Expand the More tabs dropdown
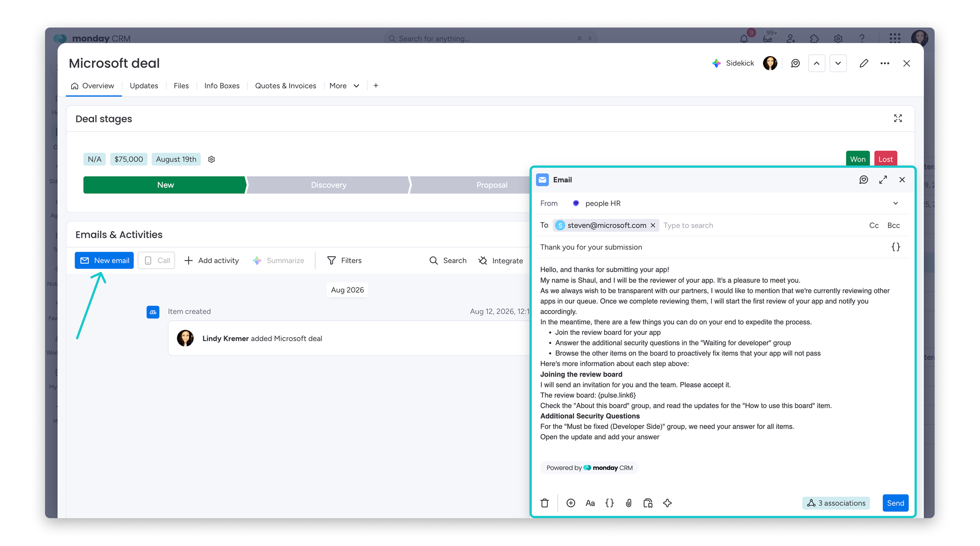The width and height of the screenshot is (980, 546). (x=344, y=85)
